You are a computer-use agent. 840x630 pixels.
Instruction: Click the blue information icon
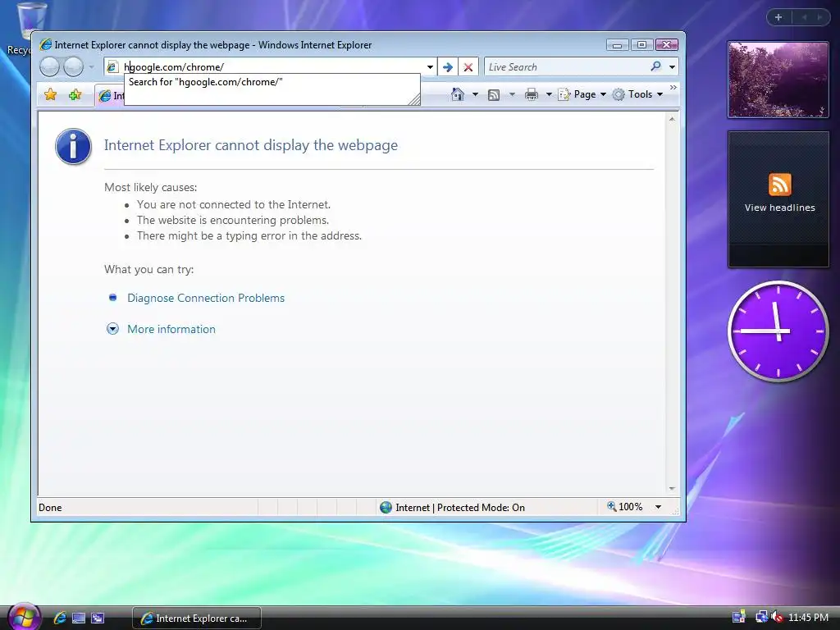73,146
